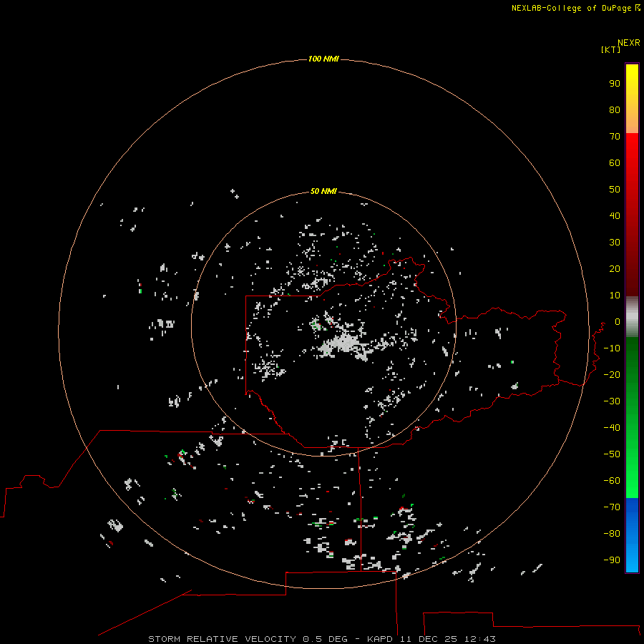Image resolution: width=644 pixels, height=644 pixels.
Task: Click the positive 80 knot scale label
Action: pos(615,109)
